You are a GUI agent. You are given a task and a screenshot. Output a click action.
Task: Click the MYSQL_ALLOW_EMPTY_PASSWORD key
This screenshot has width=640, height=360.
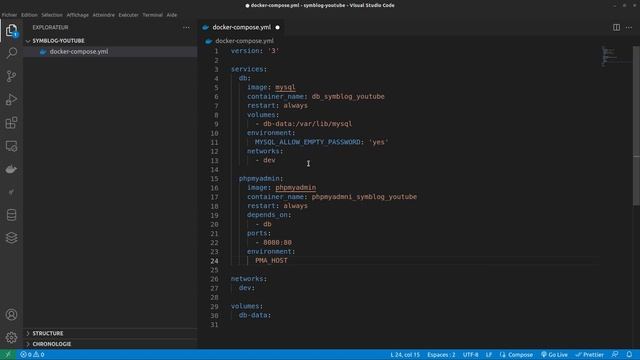coord(308,142)
